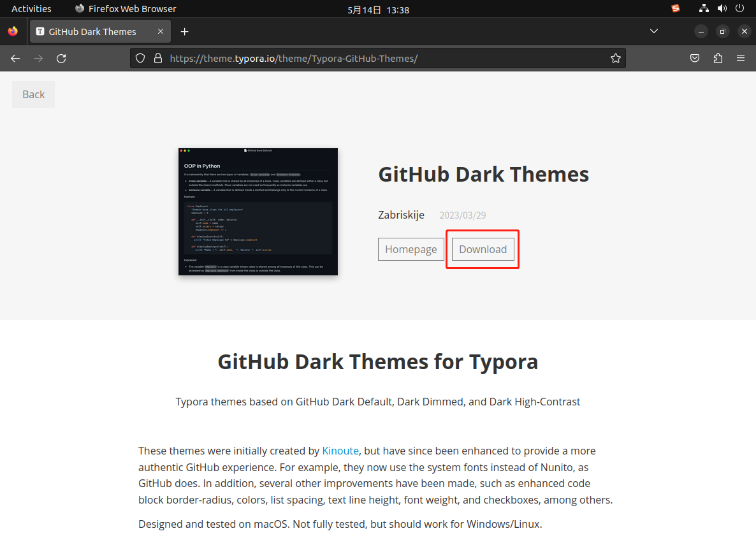Screen dimensions: 756x545
Task: Click the GitHub Dark Themes for Typora heading
Action: point(378,361)
